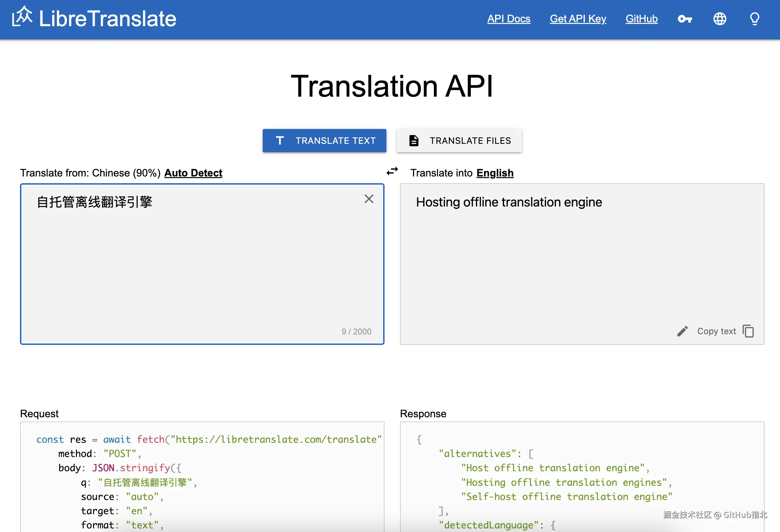The height and width of the screenshot is (532, 780).
Task: Click the T icon on Translate Text
Action: [280, 141]
